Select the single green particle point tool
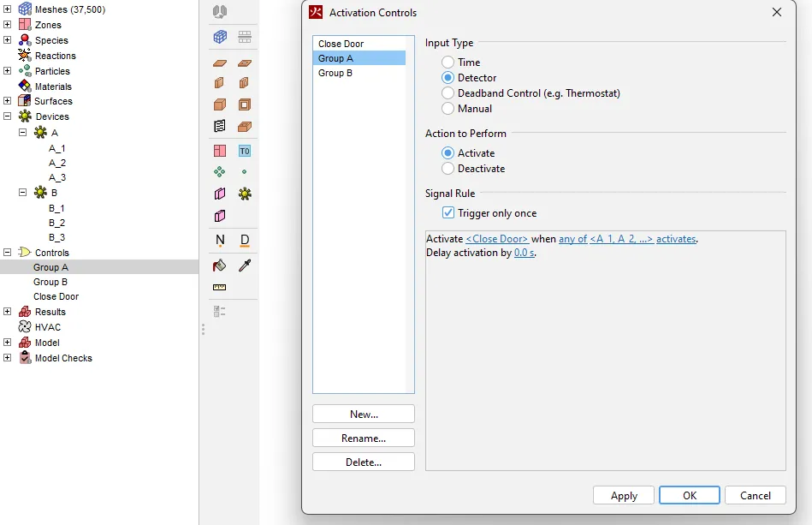Screen dimensions: 812x525 point(245,171)
